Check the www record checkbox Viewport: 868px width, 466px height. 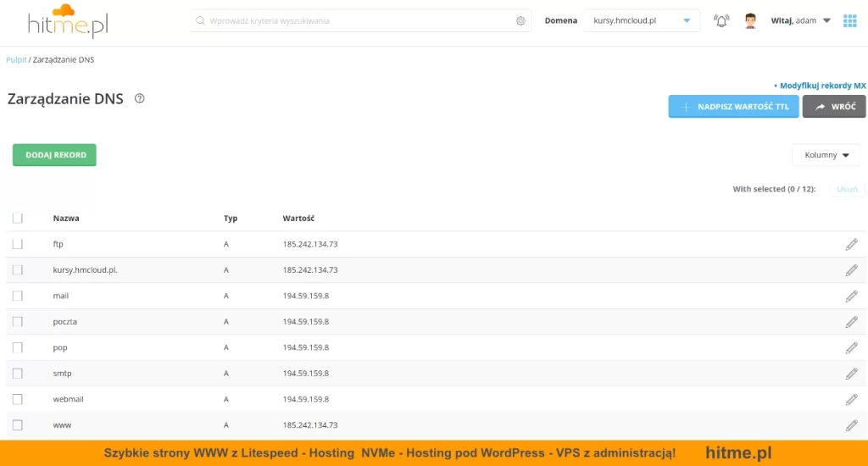point(18,425)
